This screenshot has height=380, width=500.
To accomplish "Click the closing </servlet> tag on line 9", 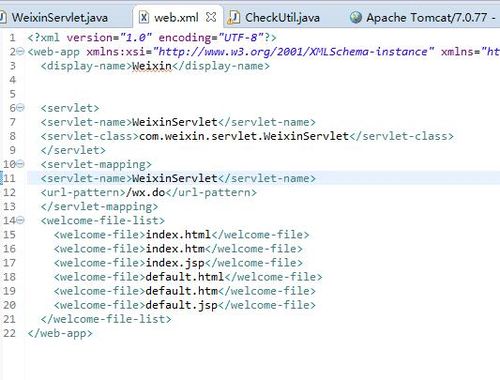I will tap(73, 150).
